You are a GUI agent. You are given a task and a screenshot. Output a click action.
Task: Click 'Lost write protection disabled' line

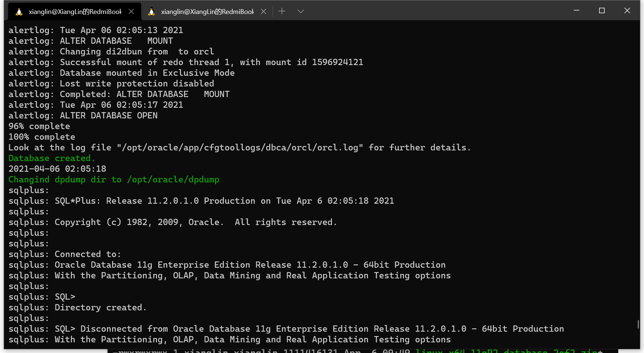(x=111, y=83)
